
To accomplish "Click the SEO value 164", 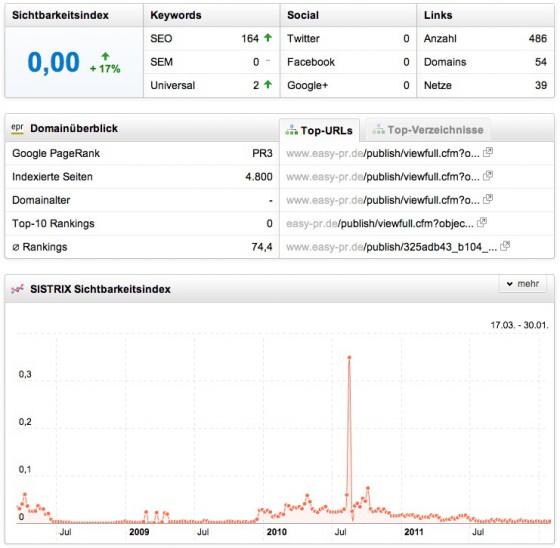I will point(250,39).
